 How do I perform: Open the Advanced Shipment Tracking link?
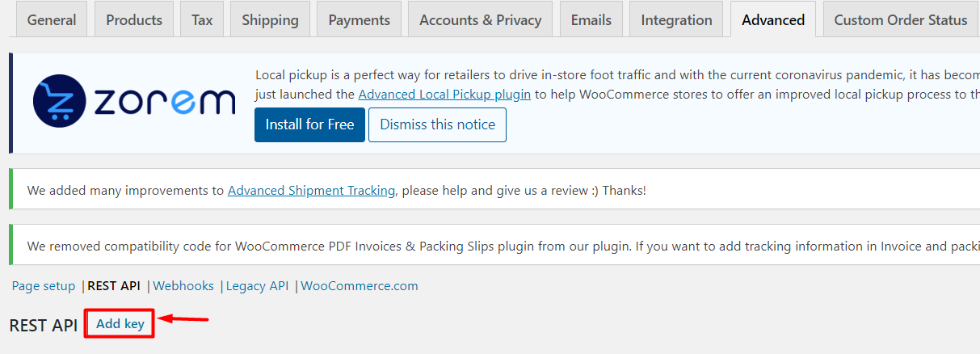pos(311,191)
